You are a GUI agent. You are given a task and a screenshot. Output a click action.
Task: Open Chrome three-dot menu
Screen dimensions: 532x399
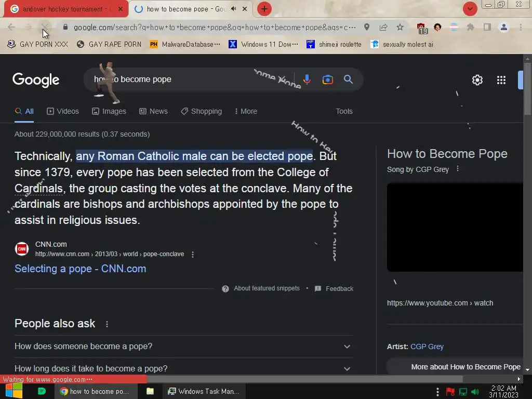521,27
